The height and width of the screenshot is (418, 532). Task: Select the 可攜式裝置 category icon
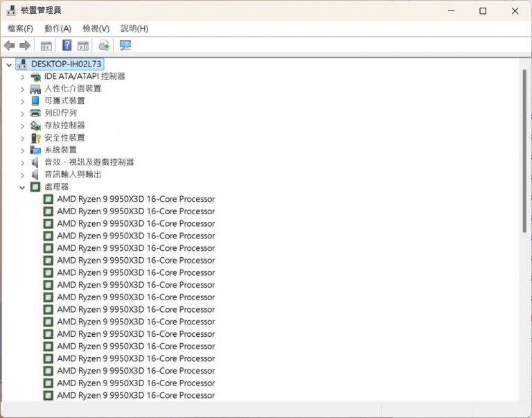(35, 101)
